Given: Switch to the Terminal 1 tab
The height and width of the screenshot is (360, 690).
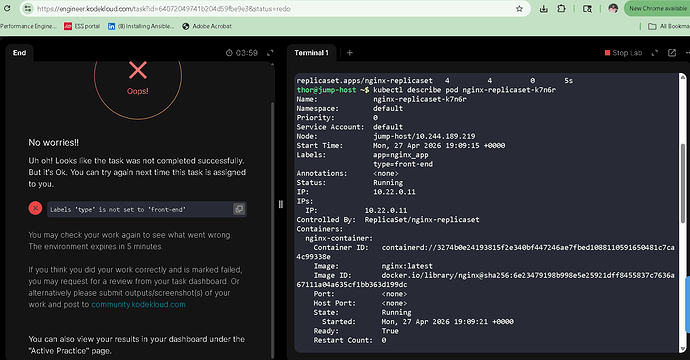Looking at the screenshot, I should point(312,53).
